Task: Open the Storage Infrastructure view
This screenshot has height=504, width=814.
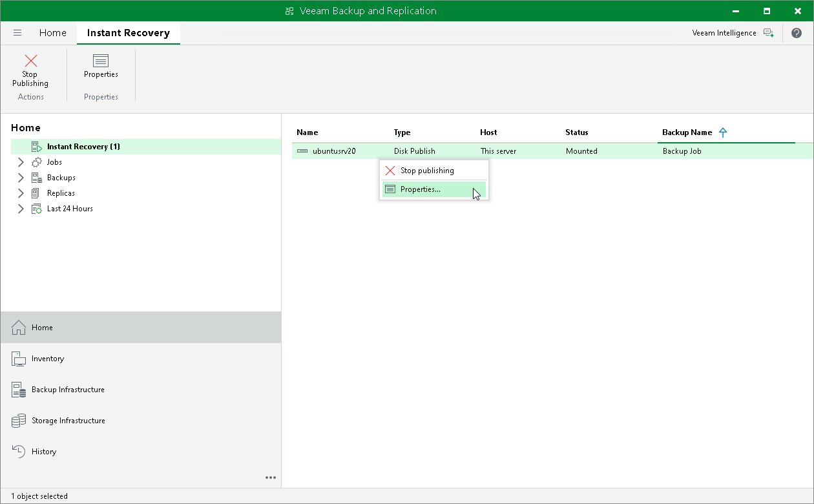Action: [x=141, y=421]
